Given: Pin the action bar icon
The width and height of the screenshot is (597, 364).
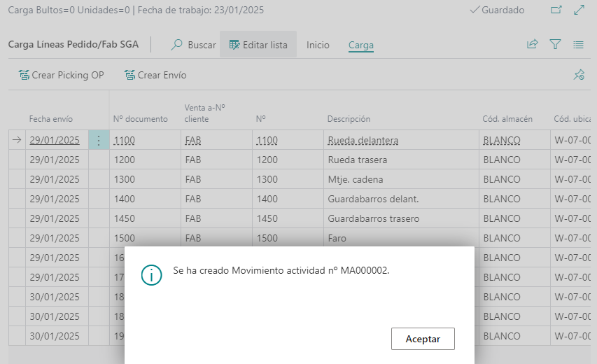Looking at the screenshot, I should click(579, 75).
